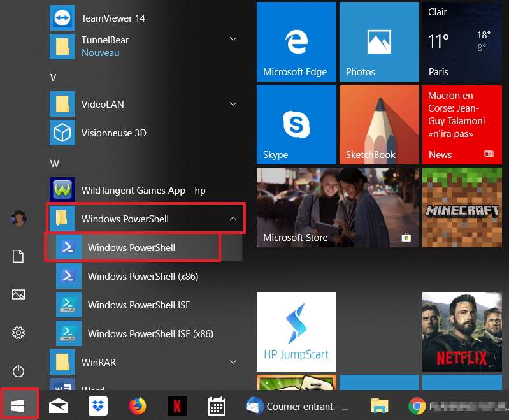The height and width of the screenshot is (420, 509).
Task: Expand the TunnelBear folder
Action: [x=233, y=40]
